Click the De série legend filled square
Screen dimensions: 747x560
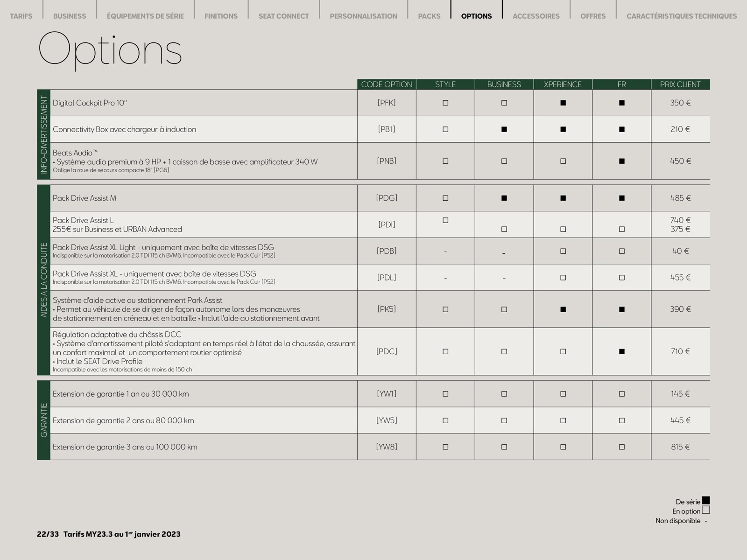pyautogui.click(x=706, y=501)
